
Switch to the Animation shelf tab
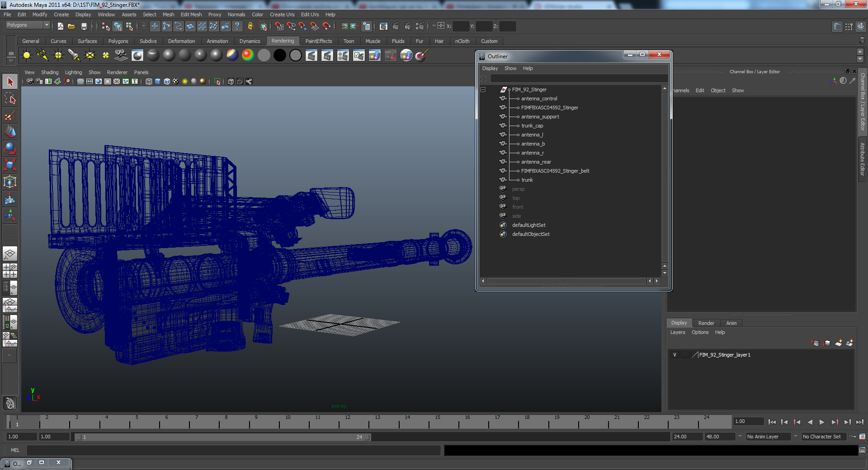pyautogui.click(x=217, y=41)
